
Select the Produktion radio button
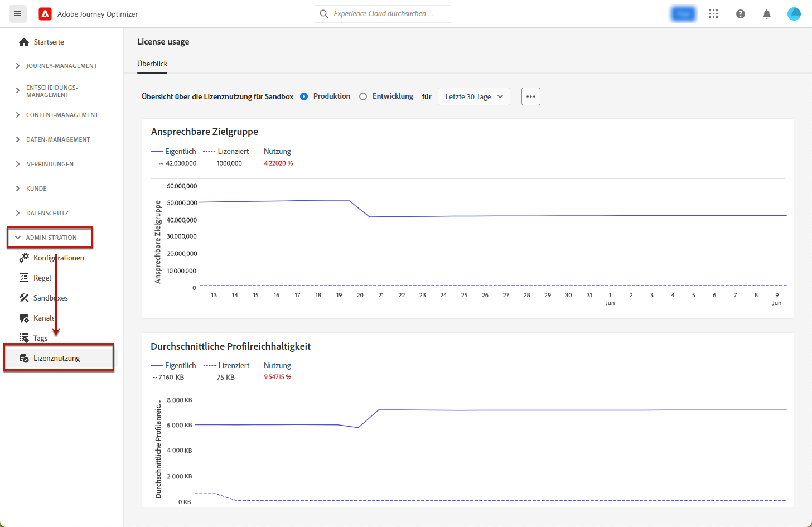304,96
